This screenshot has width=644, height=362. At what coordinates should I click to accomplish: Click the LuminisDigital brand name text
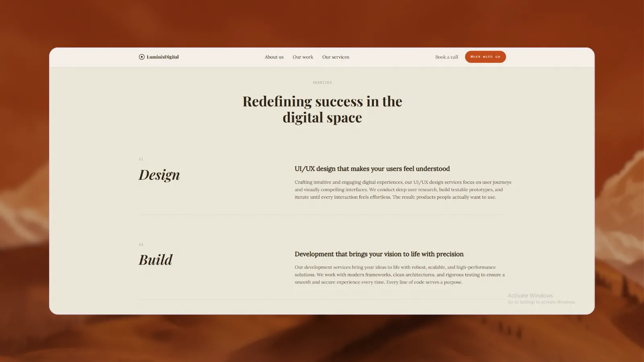click(x=162, y=57)
